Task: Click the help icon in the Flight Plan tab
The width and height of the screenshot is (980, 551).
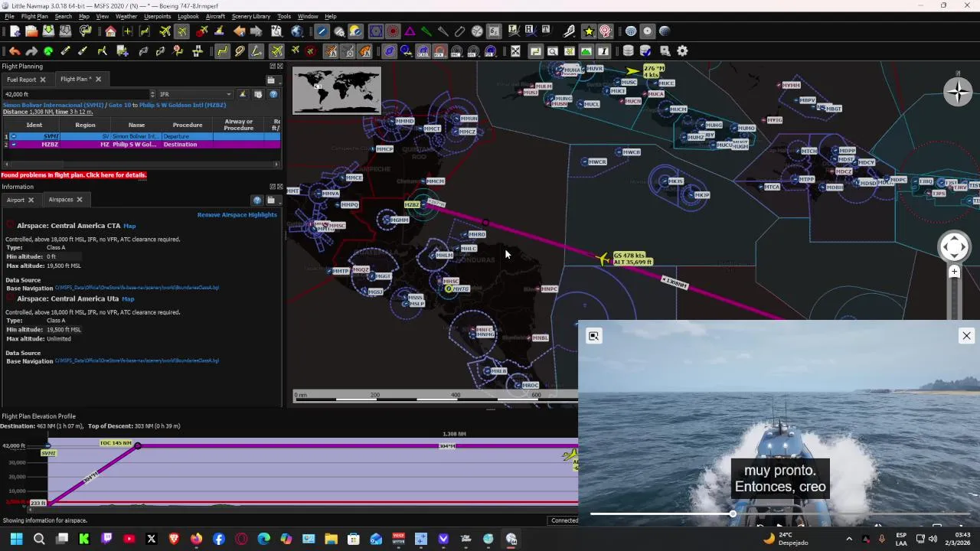Action: point(273,94)
